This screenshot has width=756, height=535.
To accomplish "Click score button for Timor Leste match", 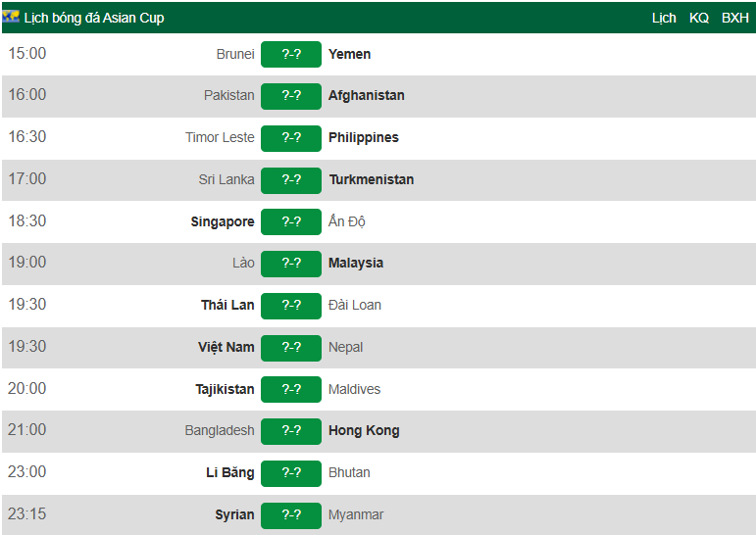I will pos(291,138).
